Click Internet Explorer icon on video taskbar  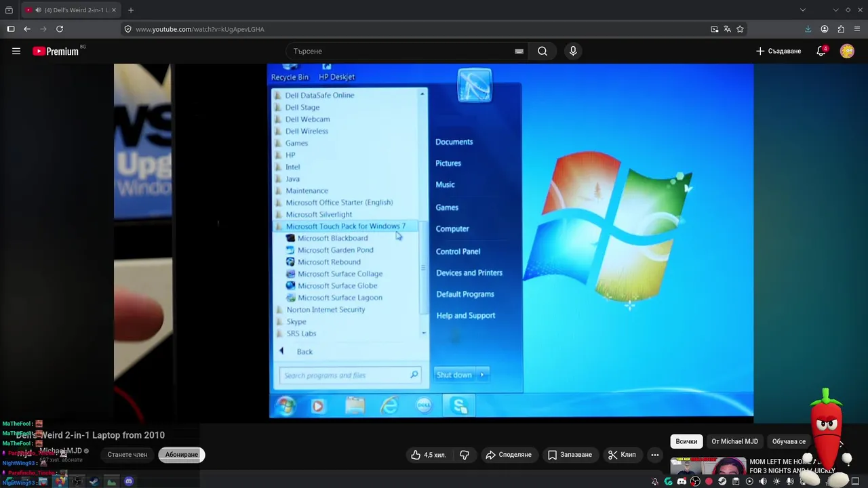(x=389, y=406)
